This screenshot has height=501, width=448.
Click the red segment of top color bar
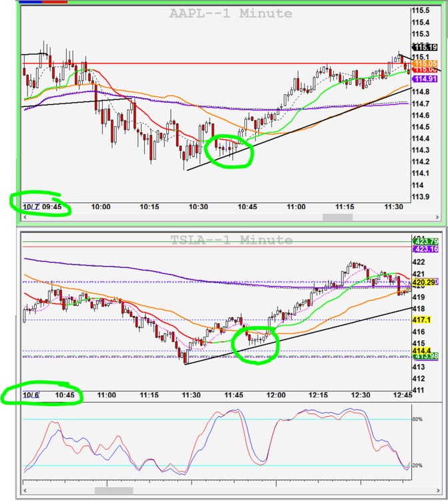(x=55, y=2)
